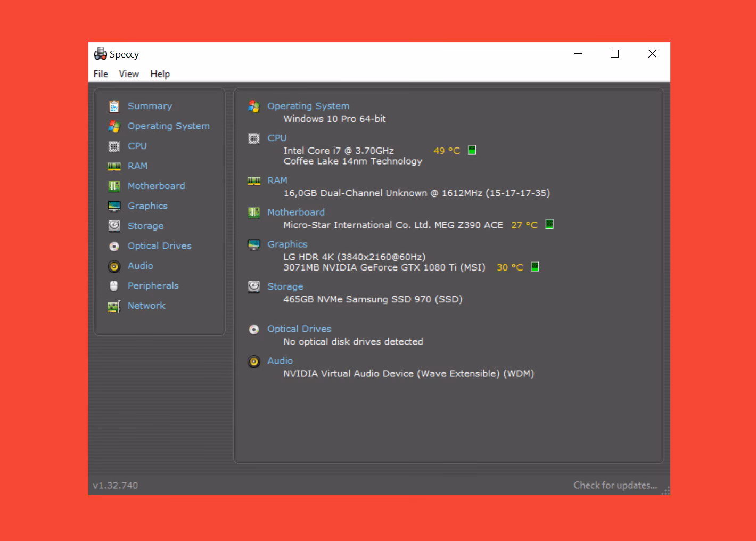Click the 465GB NVMe Samsung SSD 970 line

(373, 299)
